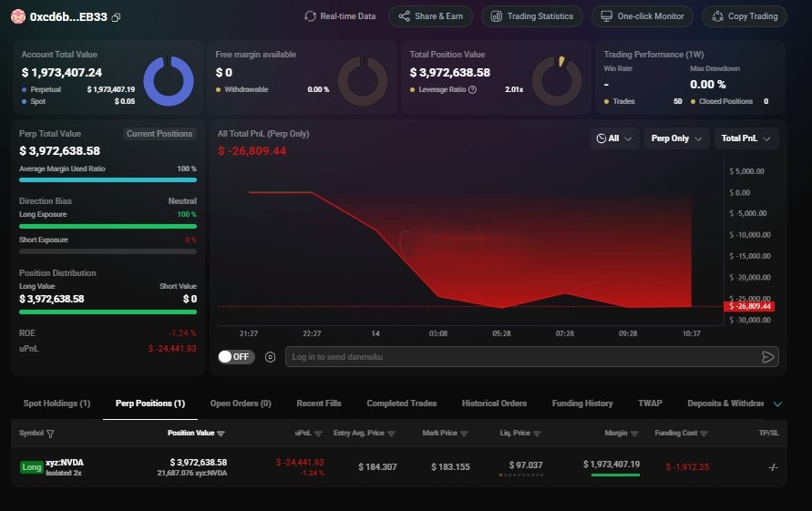Screen dimensions: 812x511
Task: Click the account avatar icon
Action: (17, 16)
